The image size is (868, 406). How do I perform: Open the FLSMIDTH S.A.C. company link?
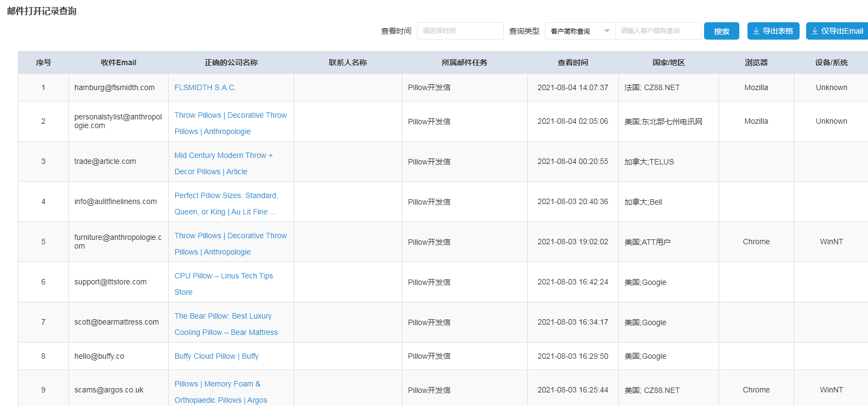pos(205,87)
